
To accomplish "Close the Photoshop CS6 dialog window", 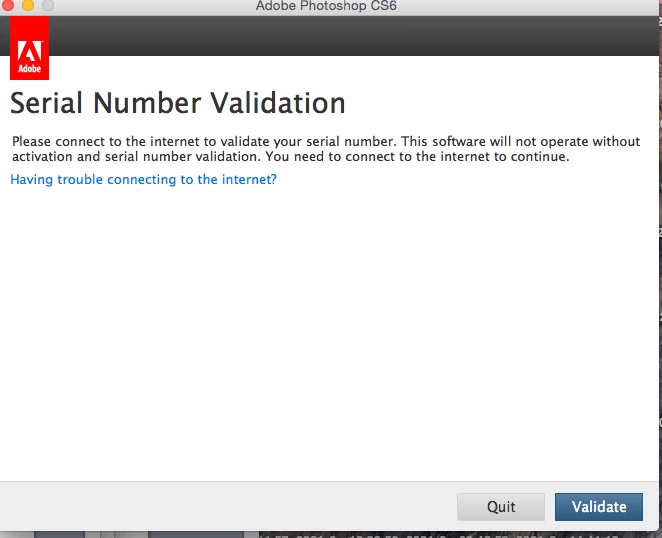I will [x=8, y=5].
